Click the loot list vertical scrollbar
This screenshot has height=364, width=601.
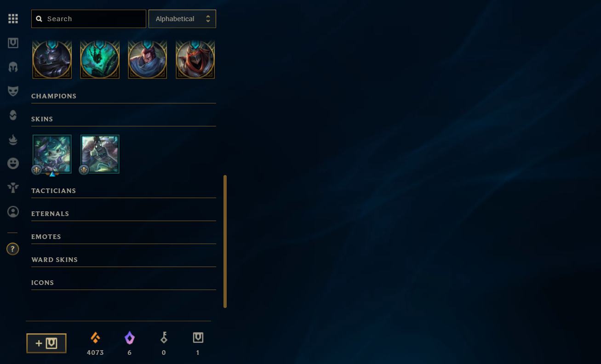coord(225,241)
